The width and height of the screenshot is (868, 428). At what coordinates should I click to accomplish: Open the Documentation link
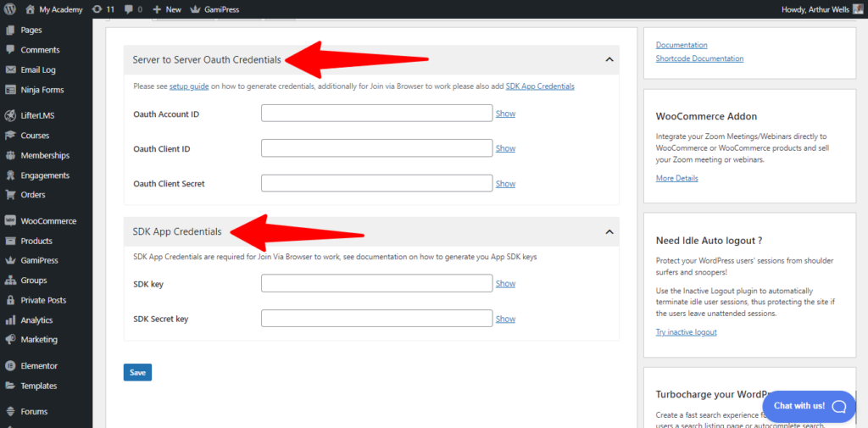point(682,45)
